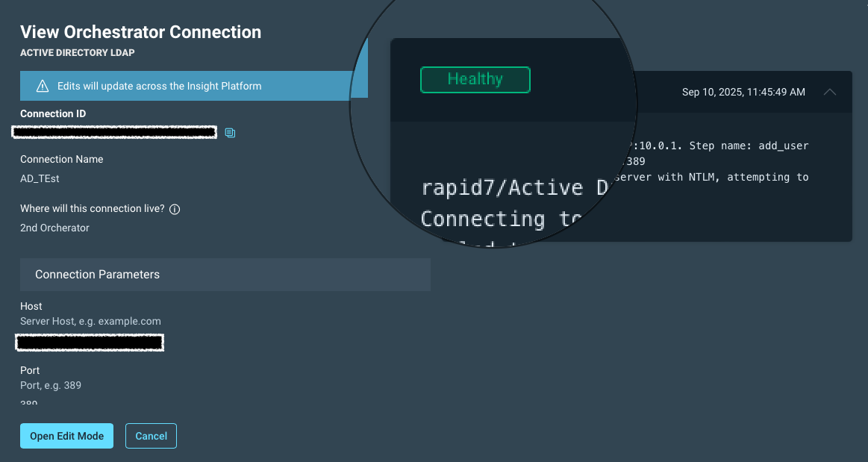
Task: Click the 2nd Orcherator location value
Action: coord(54,228)
